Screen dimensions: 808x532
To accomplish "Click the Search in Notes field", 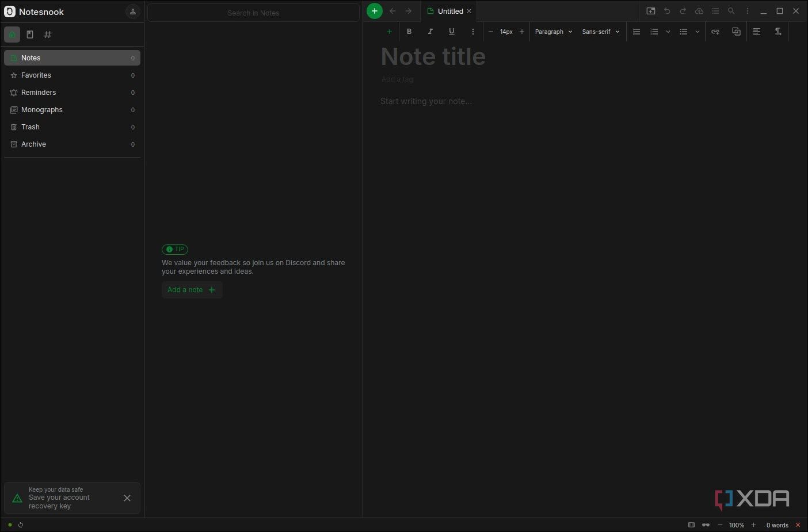I will click(253, 13).
